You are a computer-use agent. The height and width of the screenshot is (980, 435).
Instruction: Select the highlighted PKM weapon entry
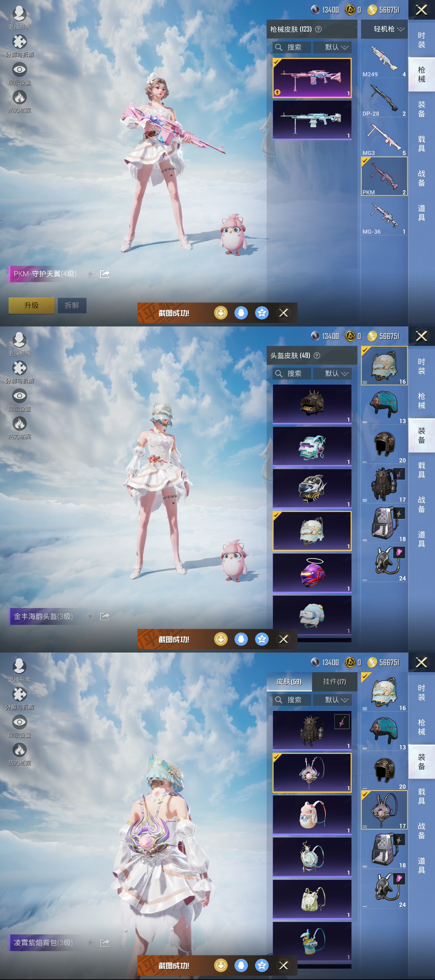(384, 177)
